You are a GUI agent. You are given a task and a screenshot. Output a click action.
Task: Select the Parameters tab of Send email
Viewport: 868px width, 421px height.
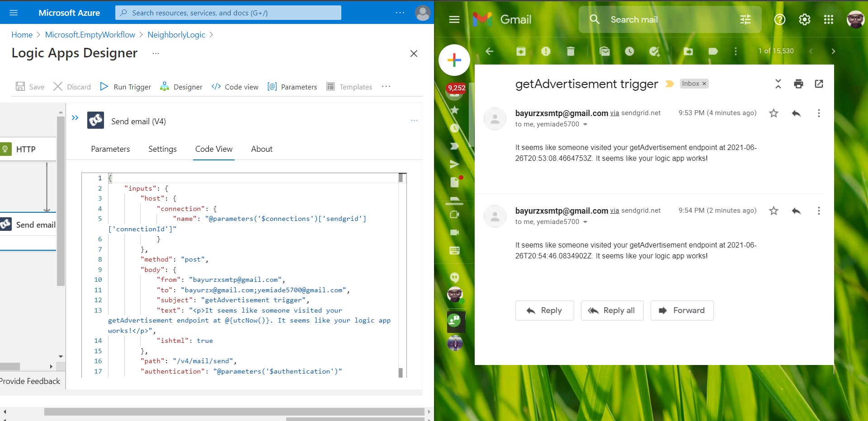(110, 149)
